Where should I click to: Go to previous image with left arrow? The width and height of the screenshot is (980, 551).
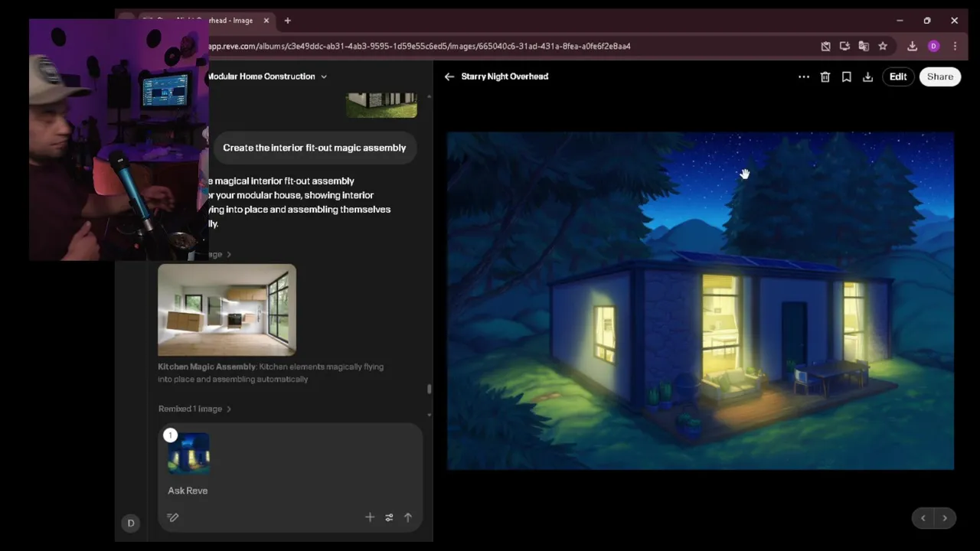923,518
